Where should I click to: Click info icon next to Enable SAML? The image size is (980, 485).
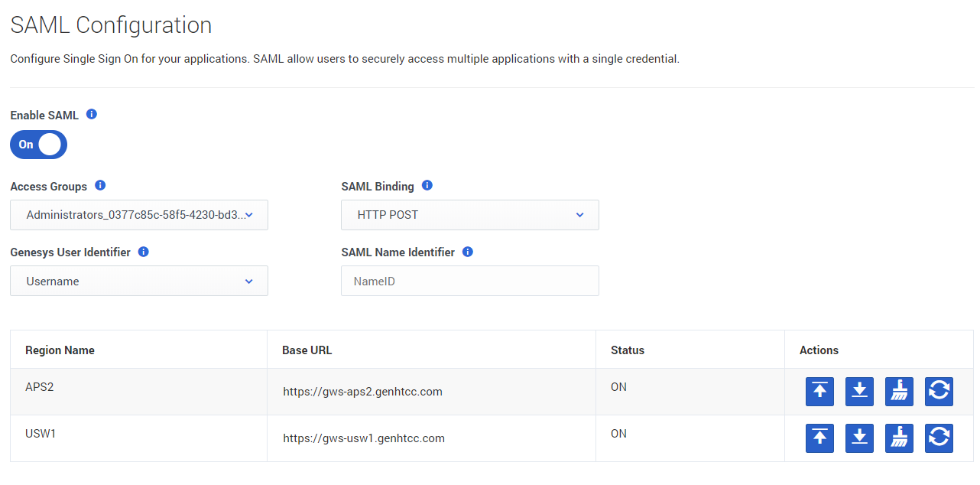[x=92, y=115]
